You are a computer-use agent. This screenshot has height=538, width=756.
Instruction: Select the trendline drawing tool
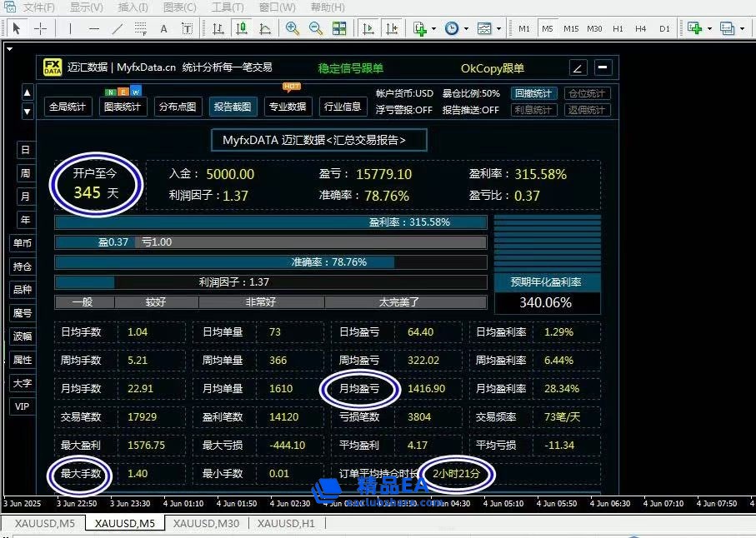click(118, 29)
